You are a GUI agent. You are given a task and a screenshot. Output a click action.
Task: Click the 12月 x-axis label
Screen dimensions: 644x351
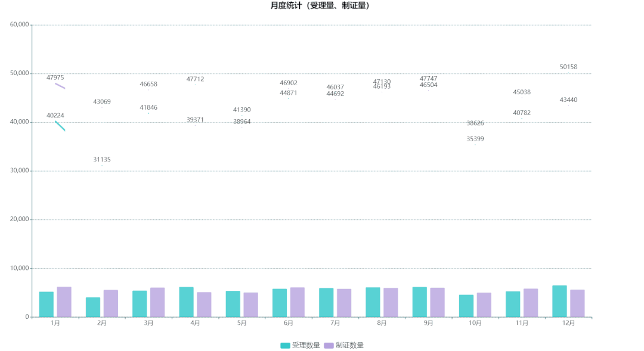[568, 324]
